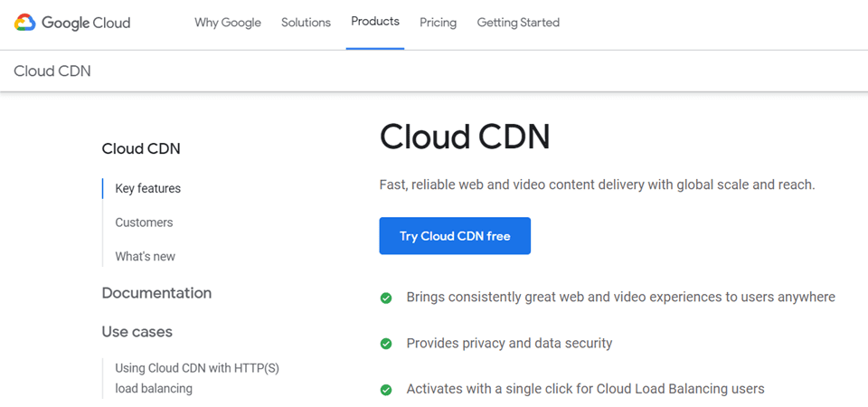Click green checkmark beside 'Provides privacy' text

(x=386, y=344)
